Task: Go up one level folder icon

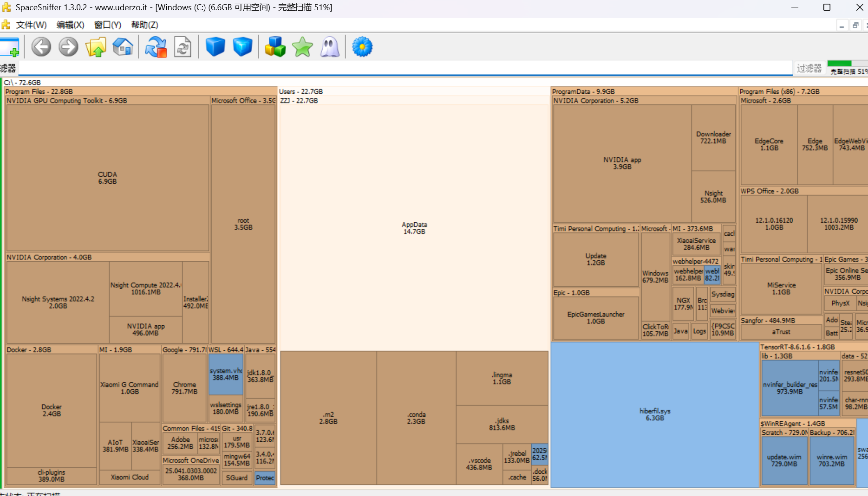Action: pos(96,47)
